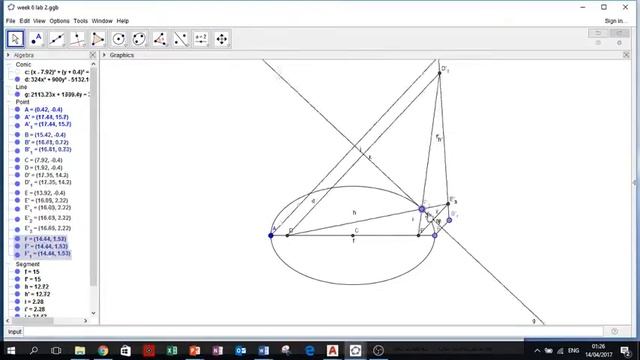The width and height of the screenshot is (640, 360).
Task: Select the Move arrow tool
Action: 16,39
